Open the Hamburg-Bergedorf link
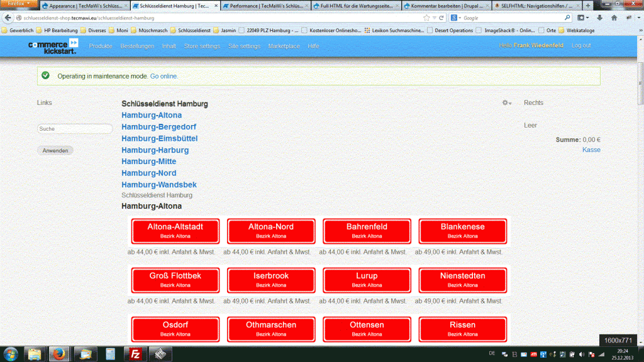This screenshot has height=362, width=644. 158,127
